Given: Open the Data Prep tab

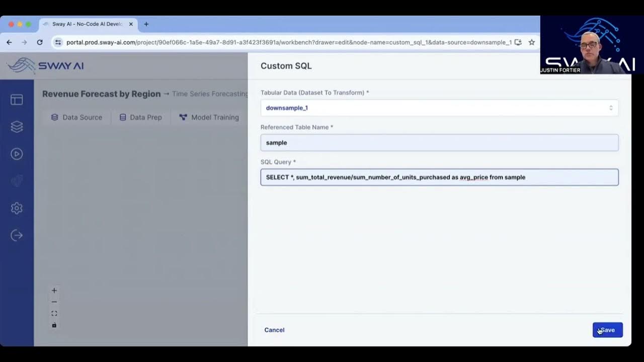Looking at the screenshot, I should (140, 117).
